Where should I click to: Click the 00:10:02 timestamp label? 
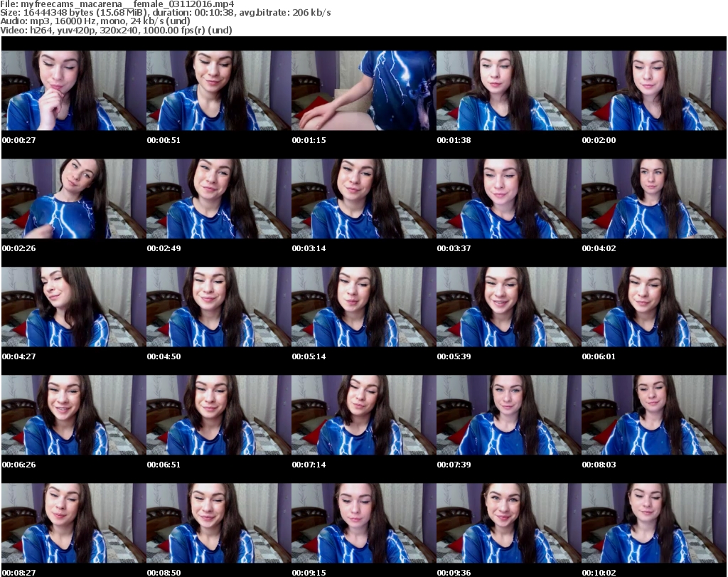click(599, 573)
